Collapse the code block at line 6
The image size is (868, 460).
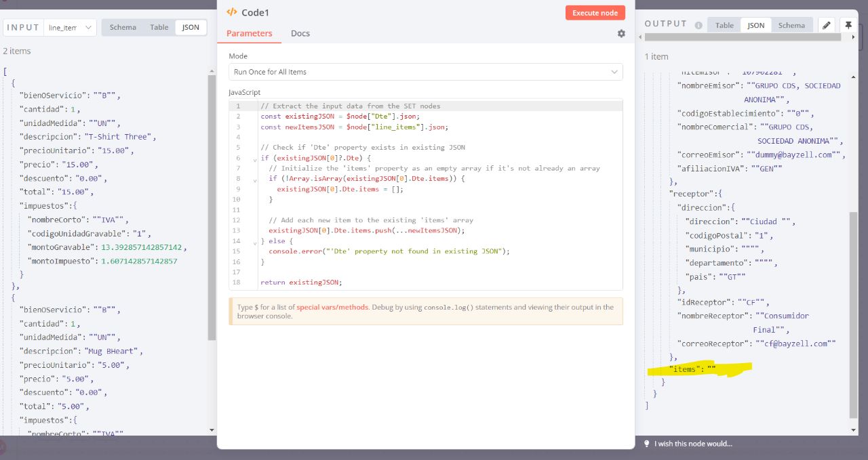click(254, 159)
